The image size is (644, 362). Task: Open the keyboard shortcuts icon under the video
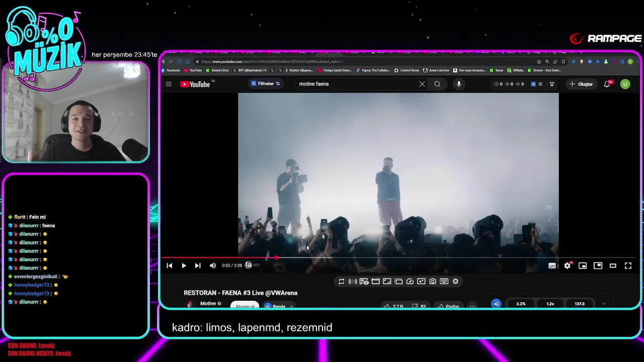pyautogui.click(x=444, y=281)
